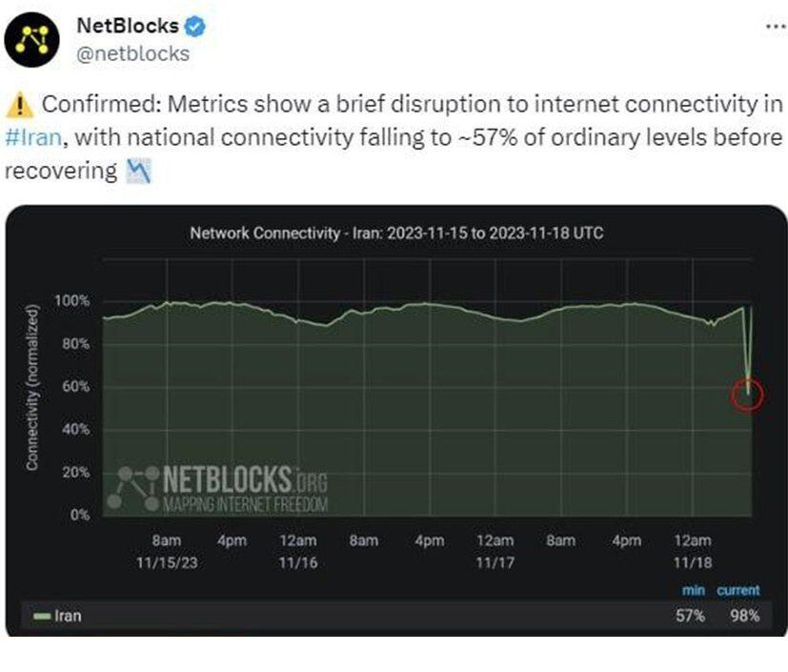788x672 pixels.
Task: Click the current column header
Action: tap(738, 591)
